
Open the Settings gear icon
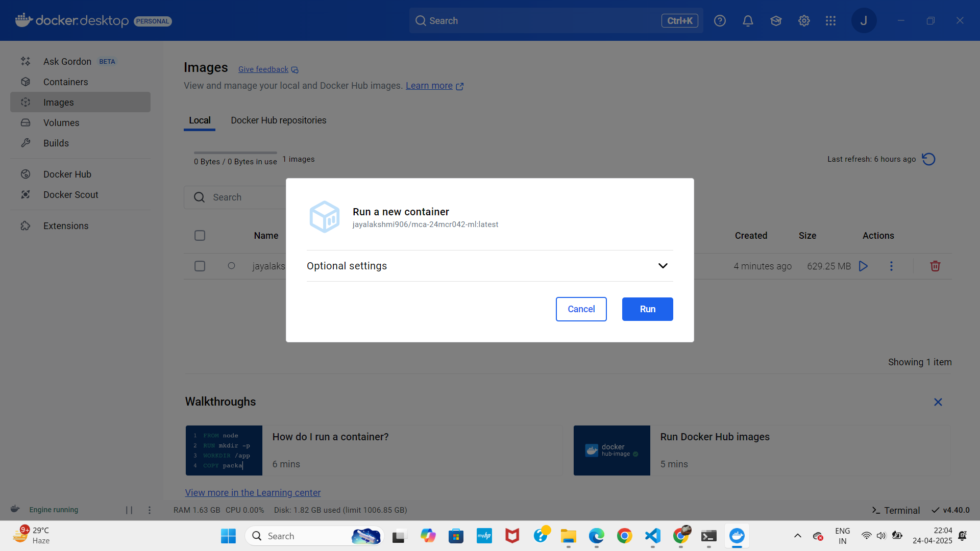804,20
